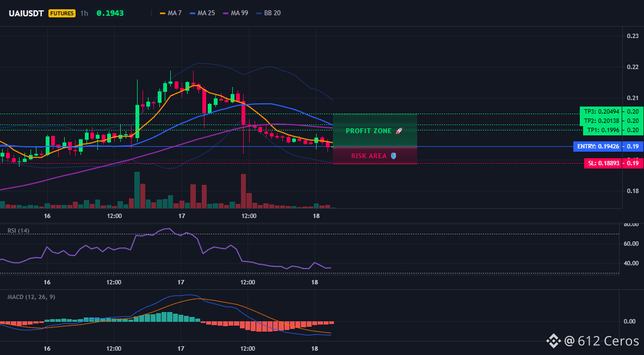The image size is (644, 355).
Task: Open the UAIUSDT symbol selector
Action: pyautogui.click(x=26, y=13)
